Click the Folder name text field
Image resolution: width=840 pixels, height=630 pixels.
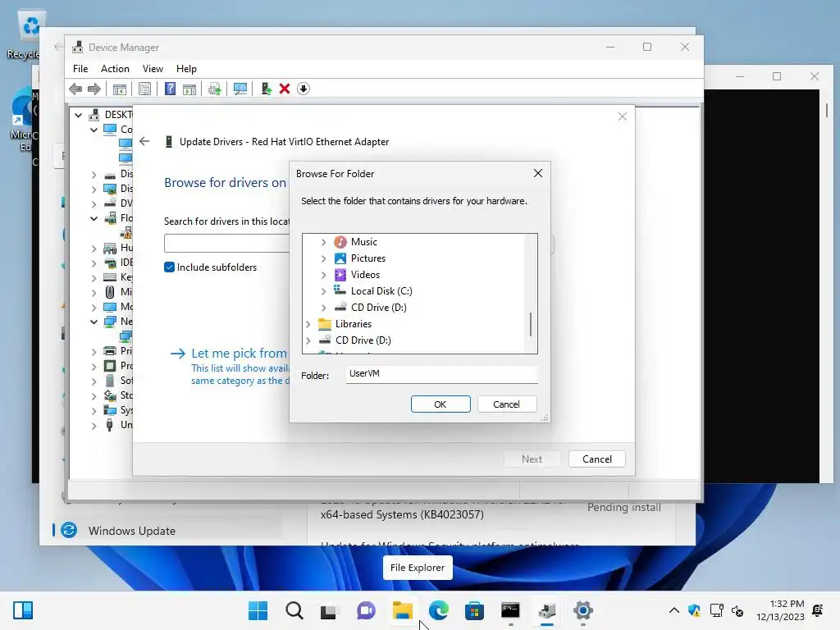[x=442, y=374]
